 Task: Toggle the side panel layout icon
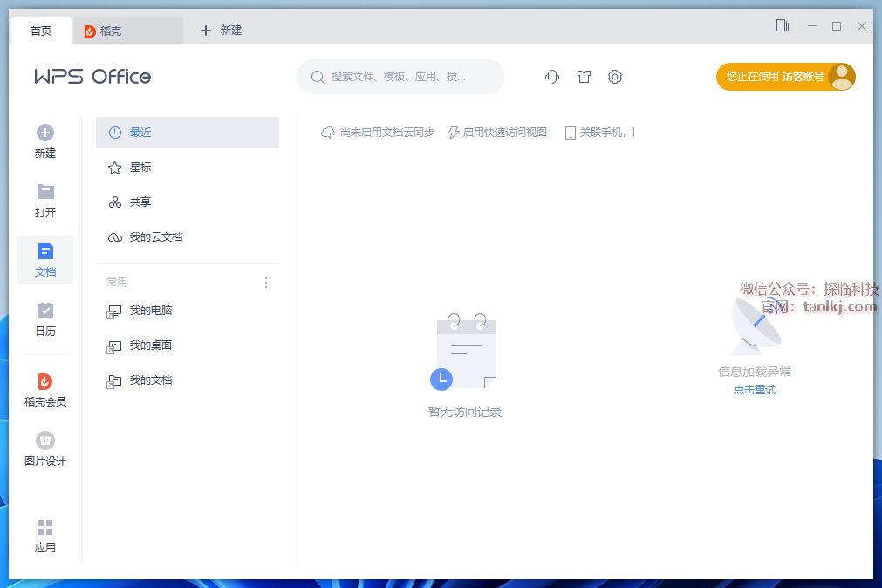pos(783,25)
